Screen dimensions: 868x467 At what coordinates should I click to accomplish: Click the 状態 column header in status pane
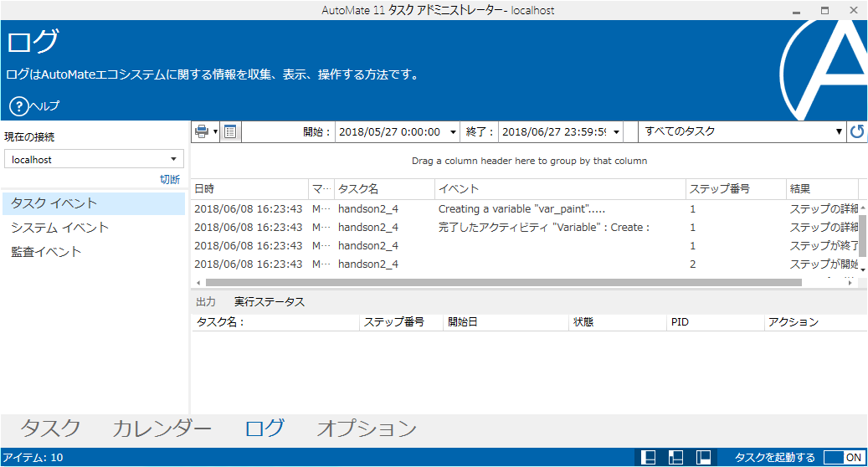coord(617,322)
